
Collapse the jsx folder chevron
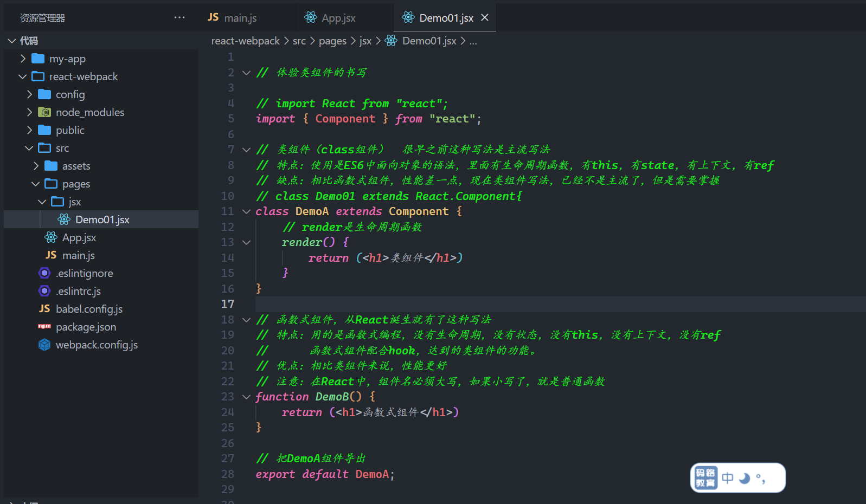[x=42, y=202]
